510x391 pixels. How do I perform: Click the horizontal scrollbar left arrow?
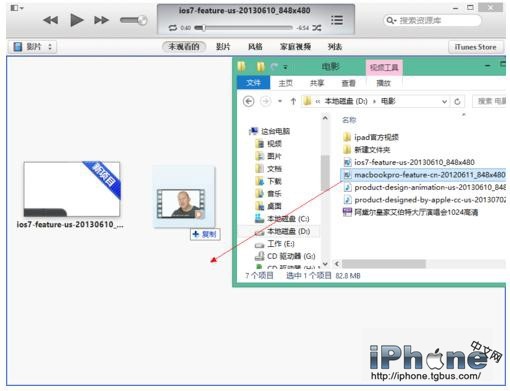pos(337,264)
